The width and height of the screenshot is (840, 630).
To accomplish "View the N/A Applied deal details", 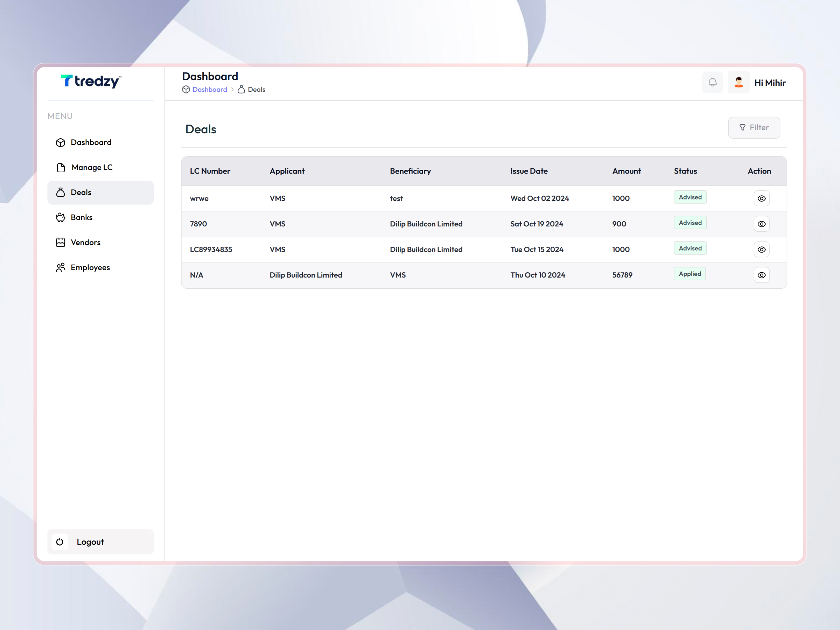I will [x=762, y=274].
